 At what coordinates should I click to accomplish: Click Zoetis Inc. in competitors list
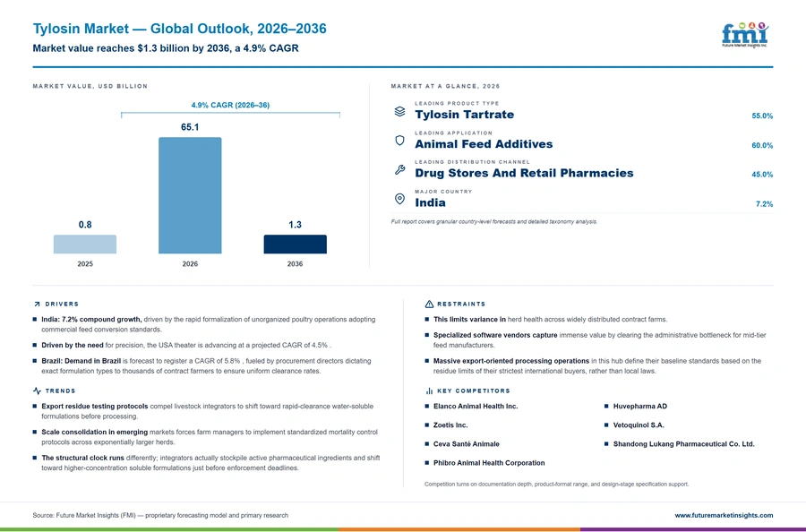coord(450,425)
